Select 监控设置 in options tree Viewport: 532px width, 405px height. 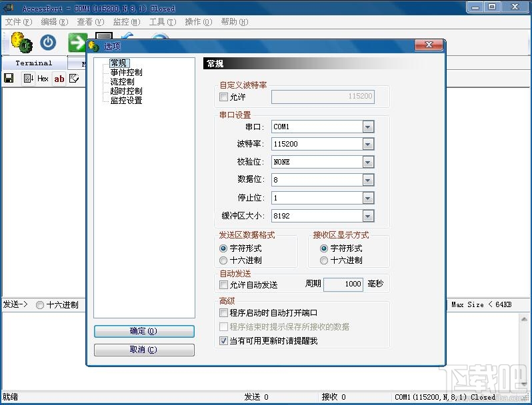[x=126, y=101]
